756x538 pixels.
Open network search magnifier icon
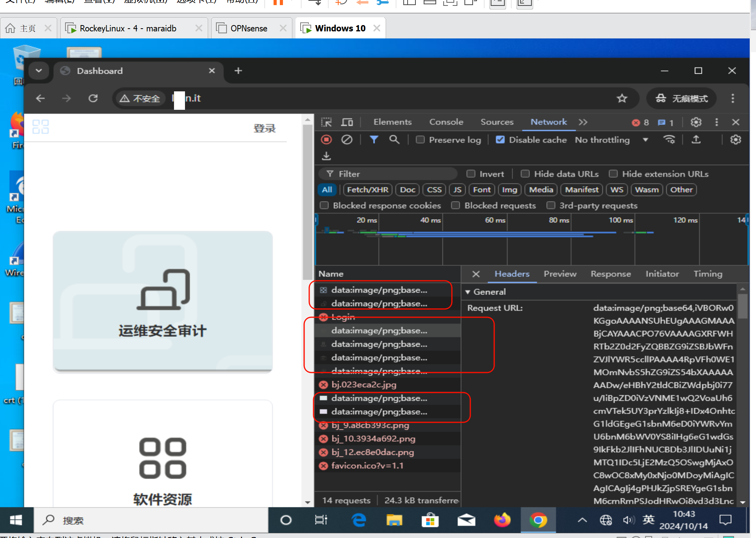(394, 140)
